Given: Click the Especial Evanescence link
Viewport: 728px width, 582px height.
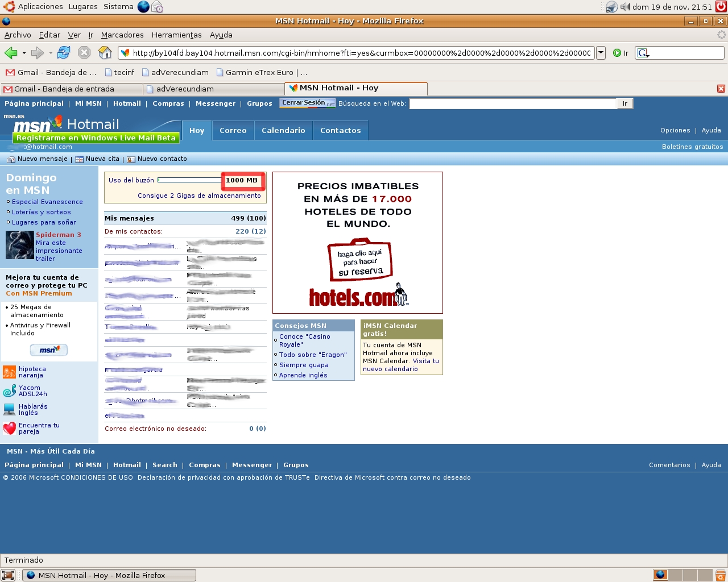Looking at the screenshot, I should 47,202.
